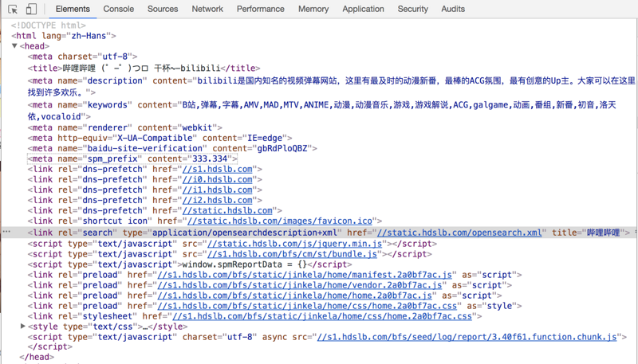
Task: Collapse the head element triangle
Action: 14,46
